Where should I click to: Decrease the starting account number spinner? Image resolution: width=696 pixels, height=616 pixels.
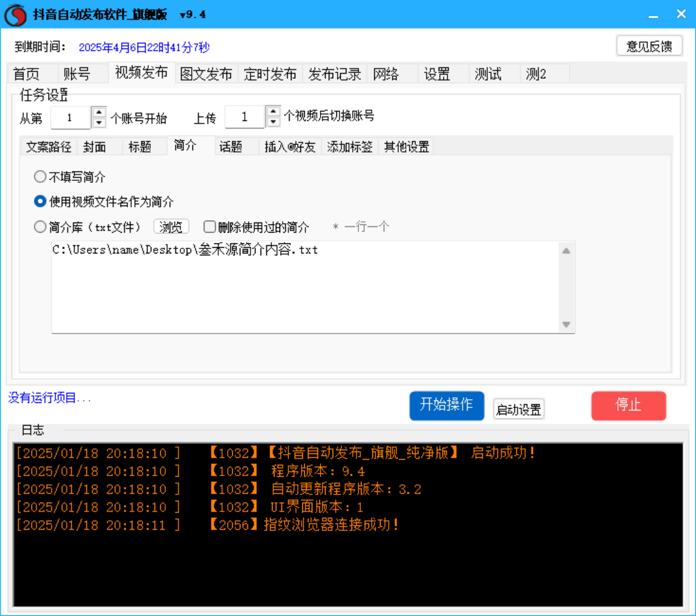[x=99, y=123]
